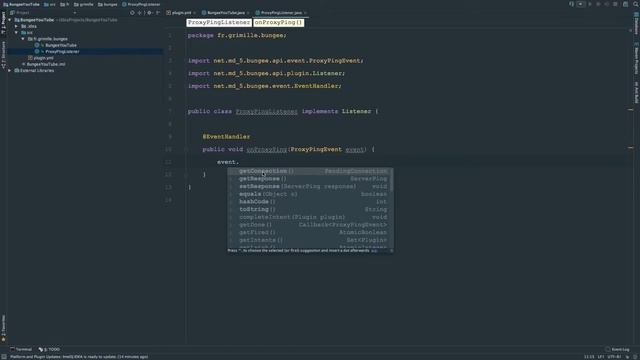Screen dimensions: 640x360
Task: Click the completion popup scrollbar
Action: tap(392, 180)
